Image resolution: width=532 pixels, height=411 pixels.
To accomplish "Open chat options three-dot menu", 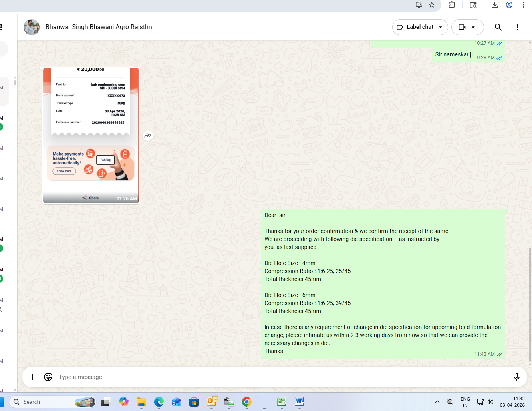I will pos(517,27).
